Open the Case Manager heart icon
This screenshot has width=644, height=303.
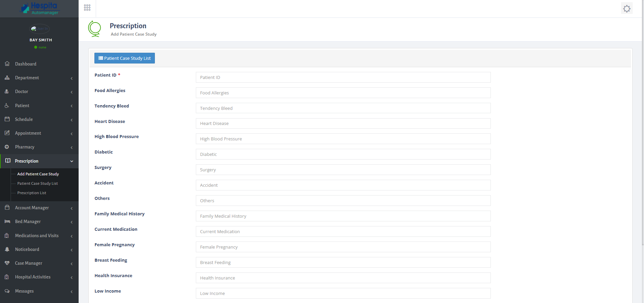7,263
